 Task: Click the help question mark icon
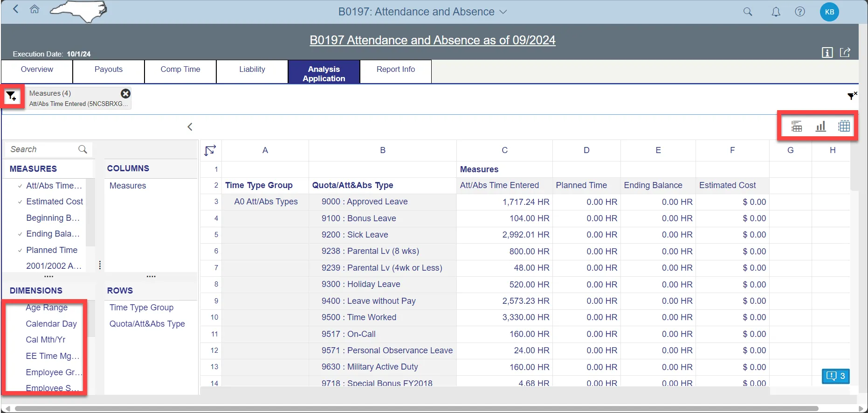800,12
